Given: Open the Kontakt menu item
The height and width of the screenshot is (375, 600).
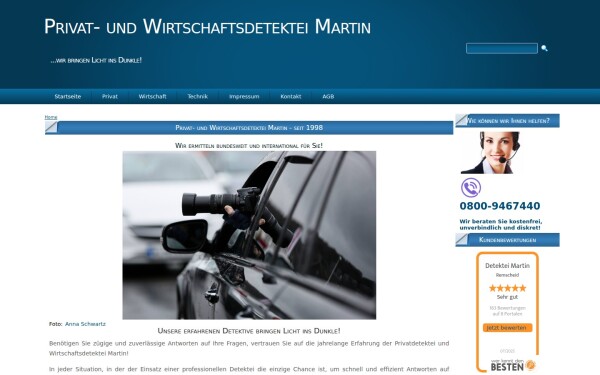Looking at the screenshot, I should (x=291, y=96).
